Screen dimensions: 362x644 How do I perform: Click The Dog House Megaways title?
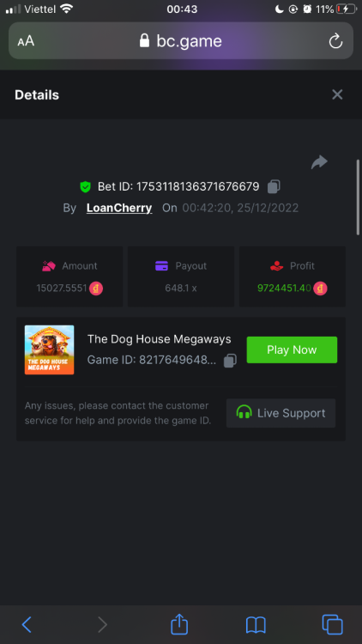[x=160, y=339]
